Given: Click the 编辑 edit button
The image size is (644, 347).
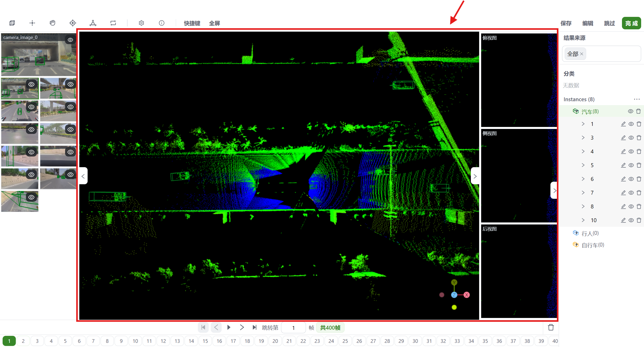Looking at the screenshot, I should click(588, 23).
